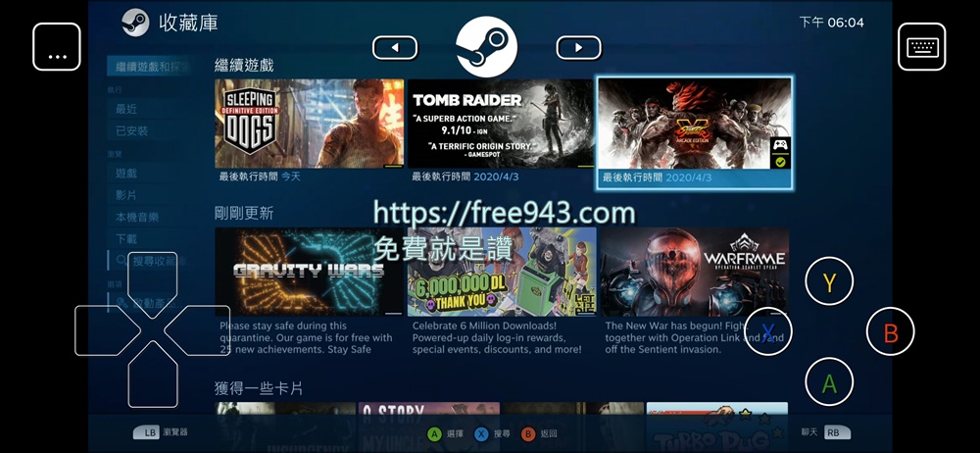Tap the A gamepad button overlay

pyautogui.click(x=829, y=381)
